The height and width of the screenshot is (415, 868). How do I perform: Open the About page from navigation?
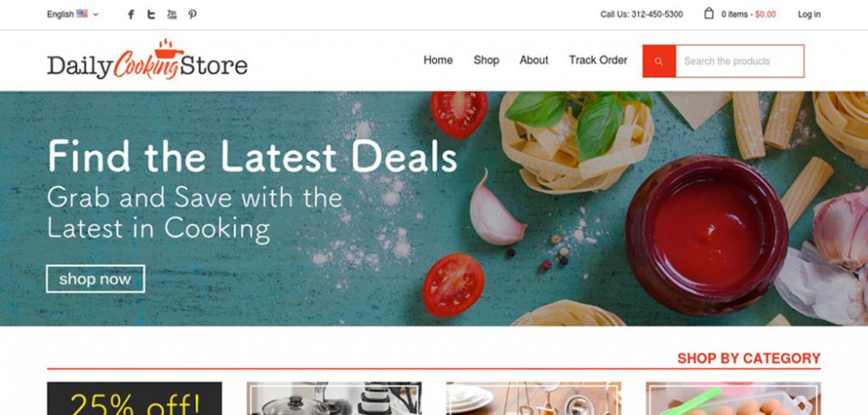click(534, 60)
